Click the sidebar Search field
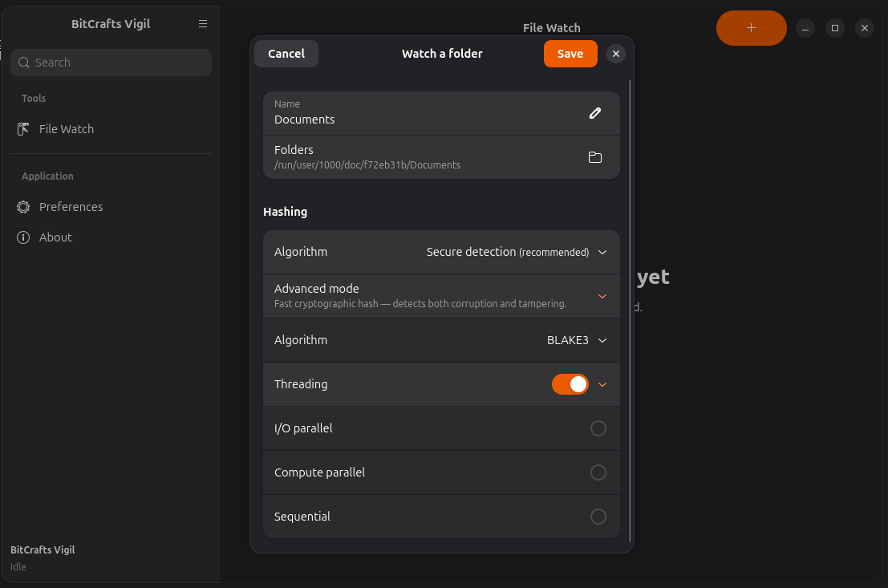Viewport: 888px width, 588px height. pos(111,63)
